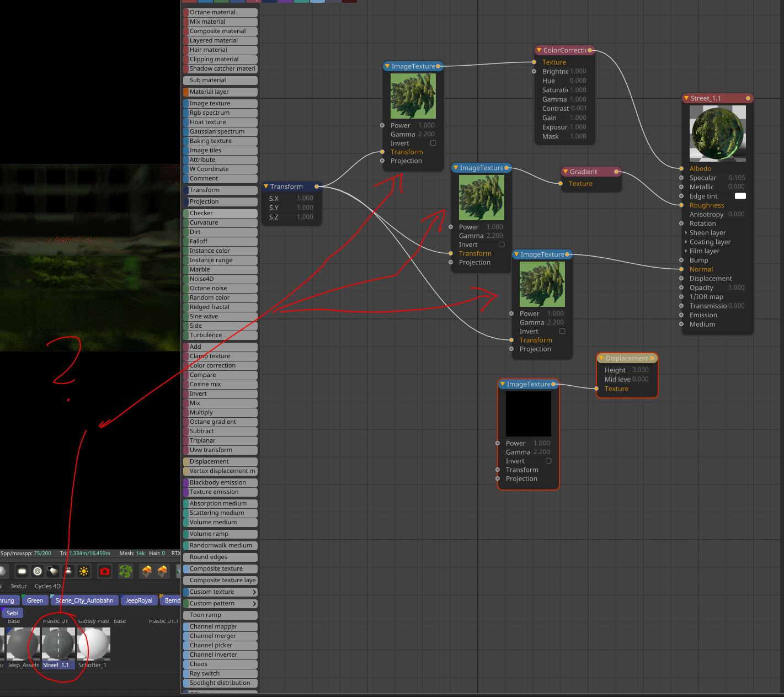Add a Mix material node

click(x=220, y=22)
